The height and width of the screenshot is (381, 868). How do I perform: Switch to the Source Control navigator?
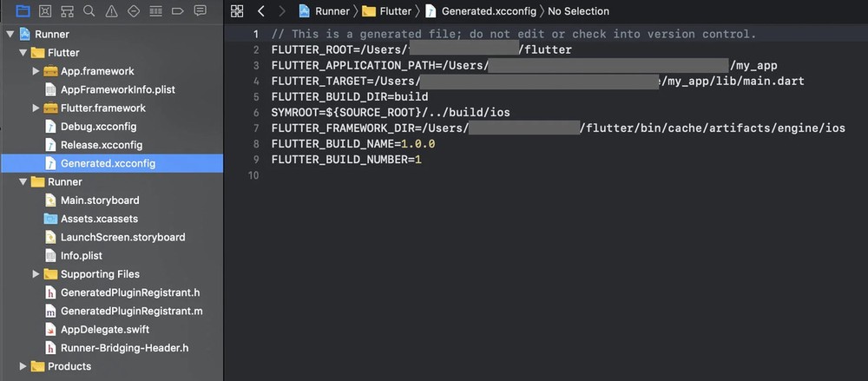pyautogui.click(x=45, y=11)
